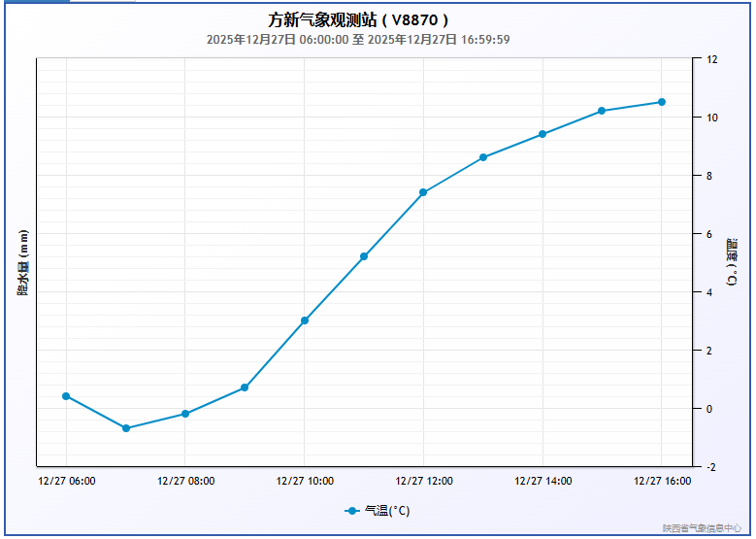Toggle the 气温(°C) series legend label
The image size is (756, 539).
click(x=387, y=511)
